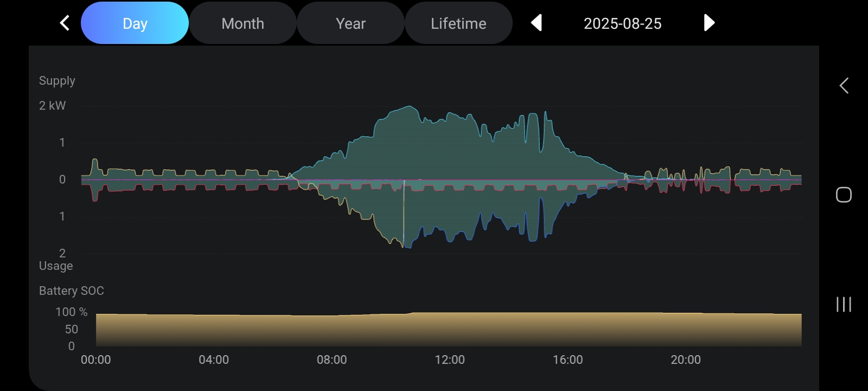Image resolution: width=868 pixels, height=391 pixels.
Task: Tap the Battery SOC chart label
Action: (71, 291)
